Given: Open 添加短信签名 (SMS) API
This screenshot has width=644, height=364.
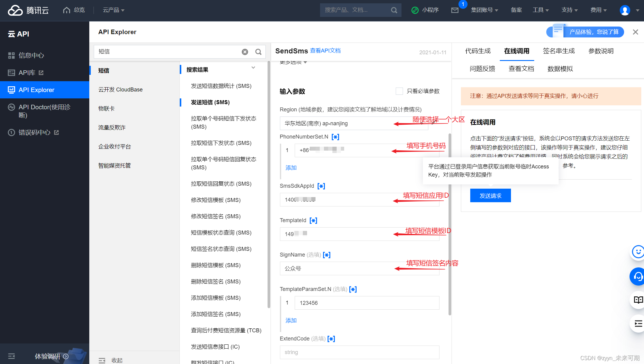Looking at the screenshot, I should pyautogui.click(x=216, y=314).
